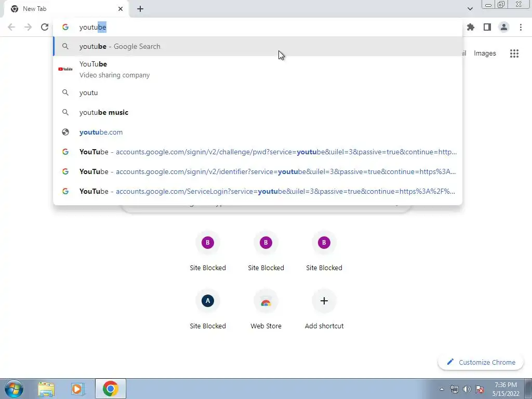
Task: Launch Windows Media Player from the taskbar
Action: (78, 389)
